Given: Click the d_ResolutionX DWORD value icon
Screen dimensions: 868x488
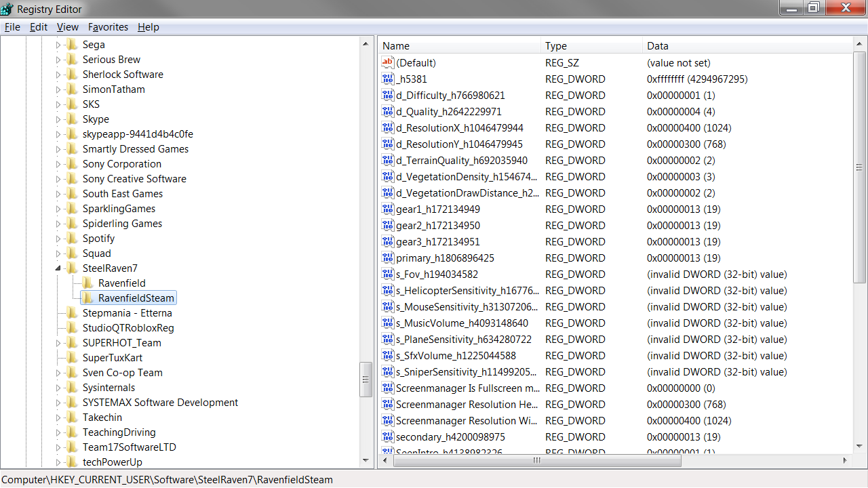Looking at the screenshot, I should point(388,127).
